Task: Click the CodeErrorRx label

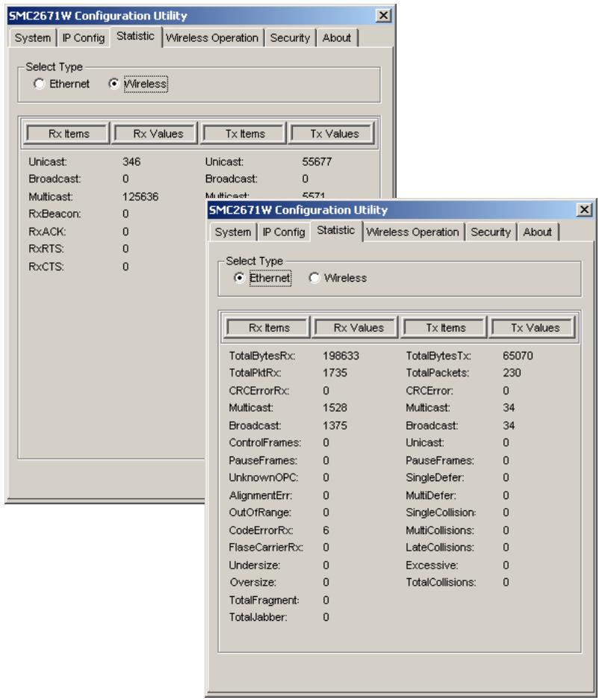Action: [x=261, y=530]
